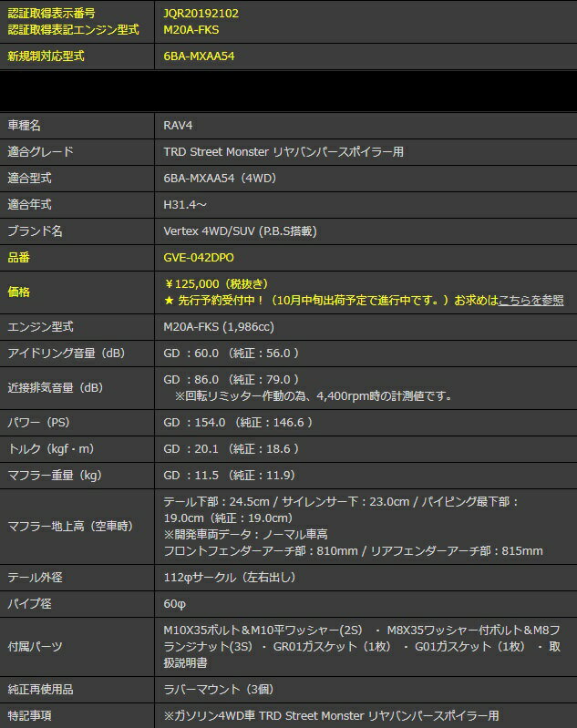This screenshot has width=577, height=728.
Task: Click the part number GVE-042DPO
Action: pyautogui.click(x=199, y=258)
